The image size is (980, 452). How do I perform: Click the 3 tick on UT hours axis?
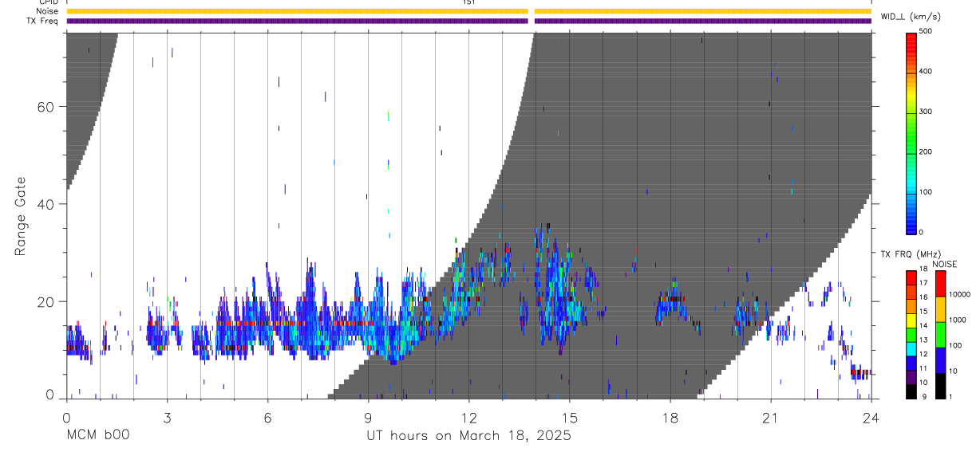point(167,417)
